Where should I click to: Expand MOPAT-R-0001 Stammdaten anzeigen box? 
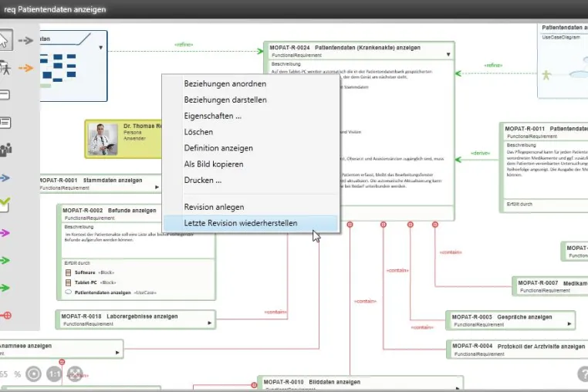coord(157,187)
